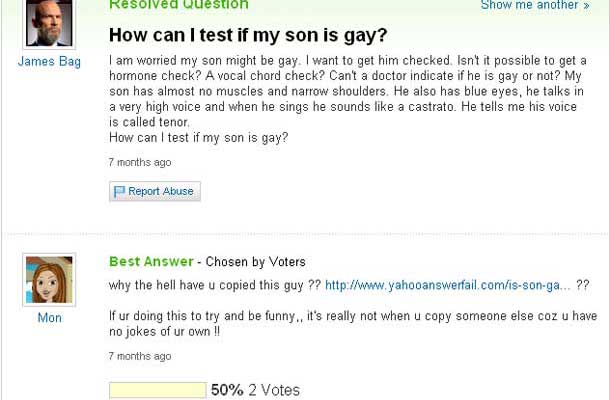Visit the James Bag username link

tap(48, 60)
